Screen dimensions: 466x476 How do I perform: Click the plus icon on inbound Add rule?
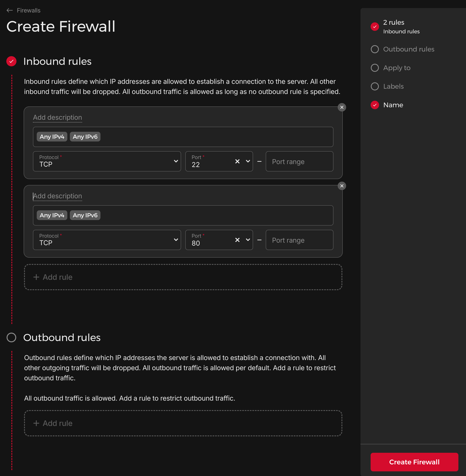click(36, 277)
